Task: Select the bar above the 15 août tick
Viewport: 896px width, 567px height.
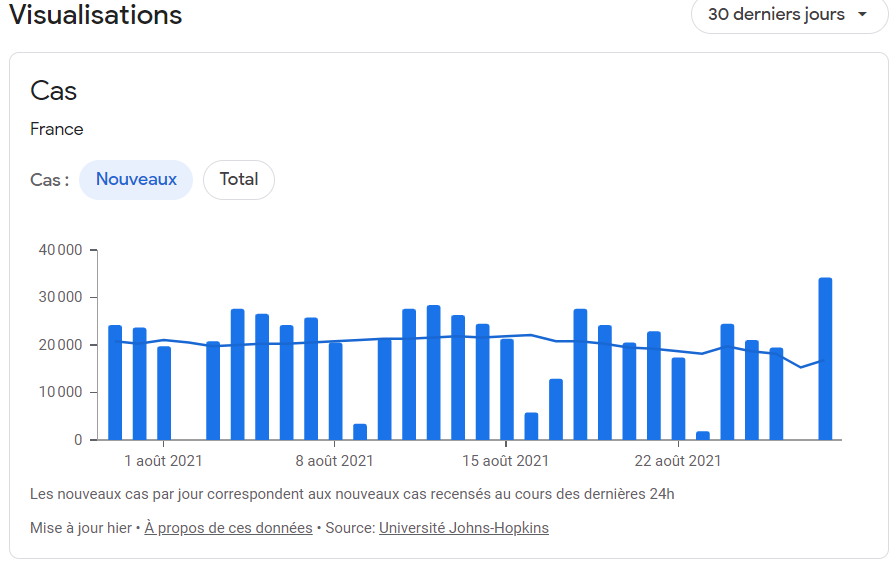Action: pos(507,389)
